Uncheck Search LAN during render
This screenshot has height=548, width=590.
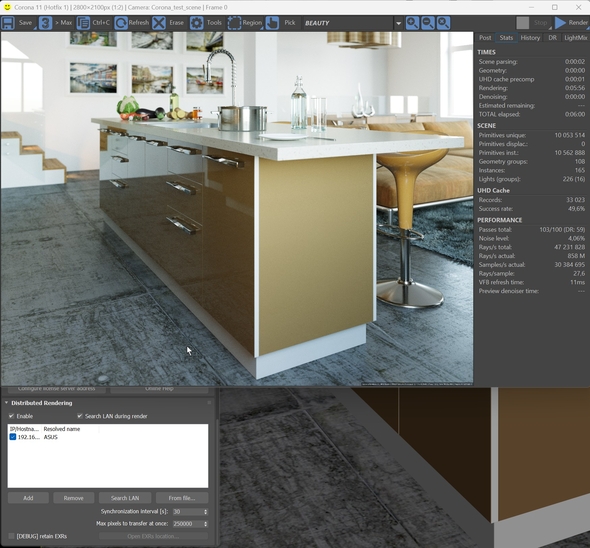click(x=80, y=416)
